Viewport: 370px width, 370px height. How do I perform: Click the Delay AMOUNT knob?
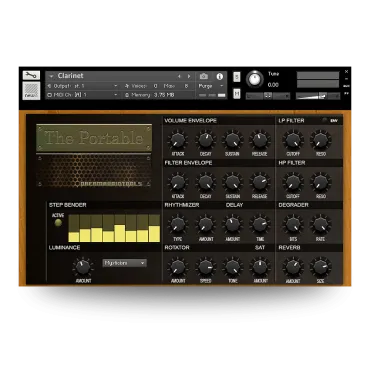[232, 224]
